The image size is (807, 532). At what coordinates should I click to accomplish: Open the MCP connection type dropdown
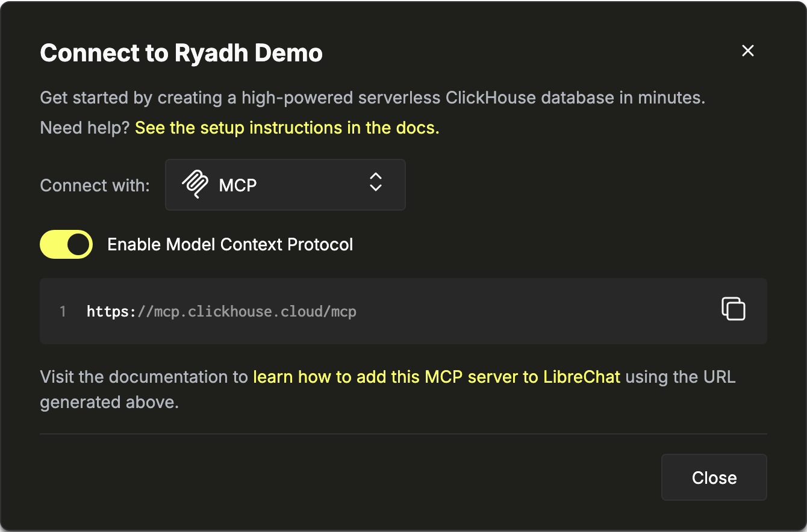coord(285,185)
